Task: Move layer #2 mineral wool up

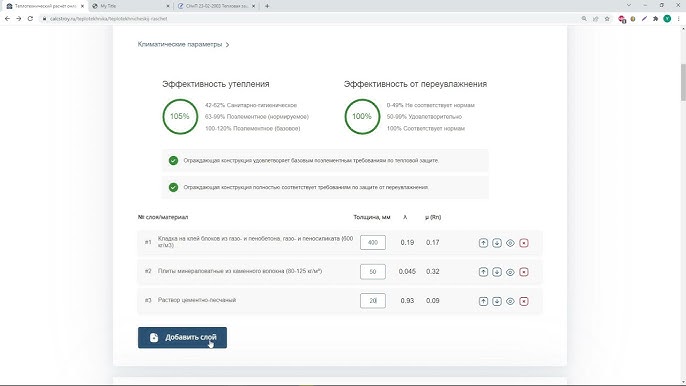Action: pos(483,272)
